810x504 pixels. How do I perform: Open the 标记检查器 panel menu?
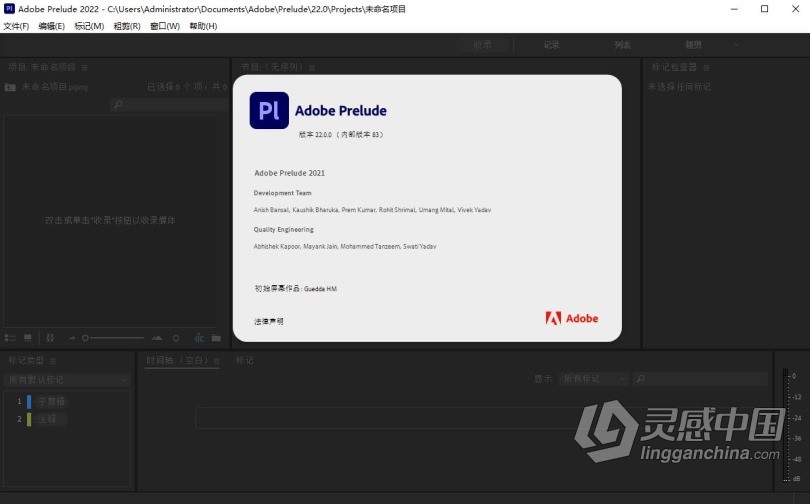[706, 68]
